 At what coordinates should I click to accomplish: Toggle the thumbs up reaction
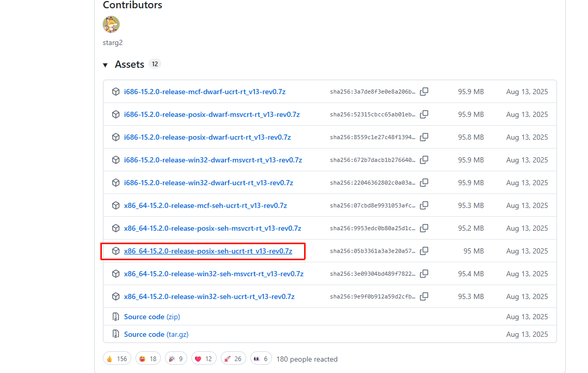coord(117,359)
